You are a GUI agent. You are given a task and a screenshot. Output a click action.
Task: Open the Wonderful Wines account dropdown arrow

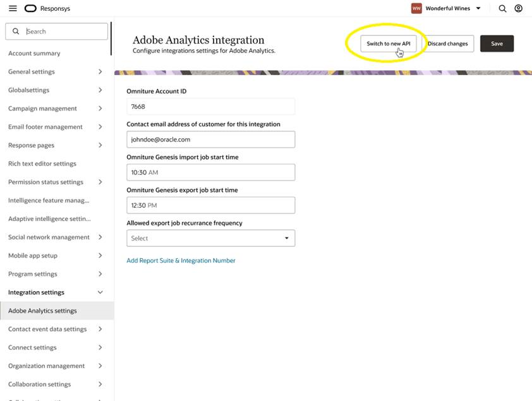478,8
